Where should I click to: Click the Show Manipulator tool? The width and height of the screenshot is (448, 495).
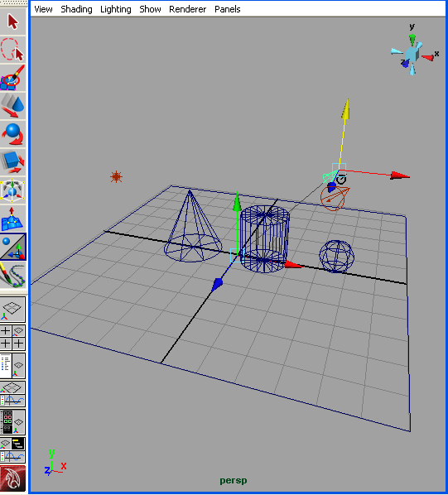(12, 247)
